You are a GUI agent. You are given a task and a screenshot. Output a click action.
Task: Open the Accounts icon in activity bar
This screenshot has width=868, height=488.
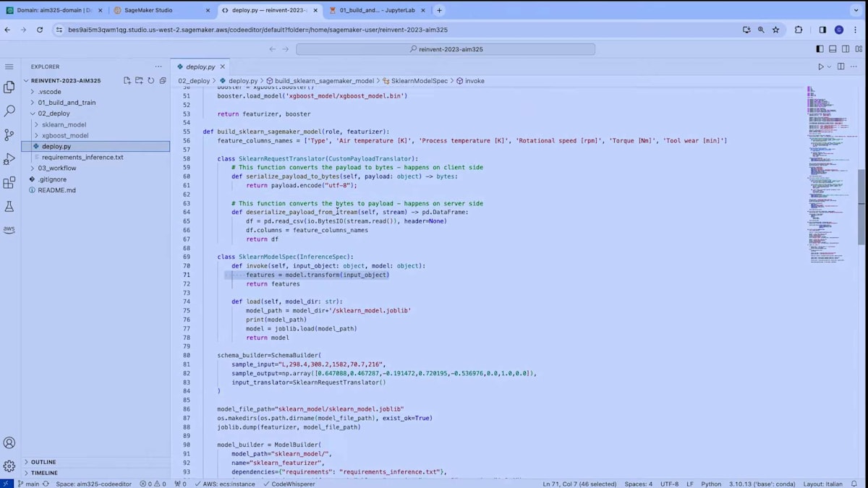9,443
